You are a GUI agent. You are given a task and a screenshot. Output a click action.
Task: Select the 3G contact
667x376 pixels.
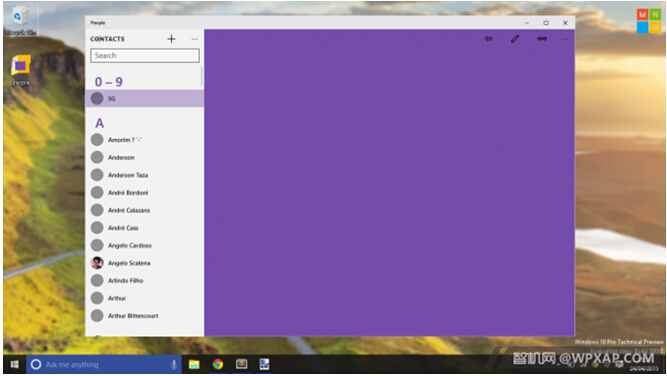[x=145, y=98]
